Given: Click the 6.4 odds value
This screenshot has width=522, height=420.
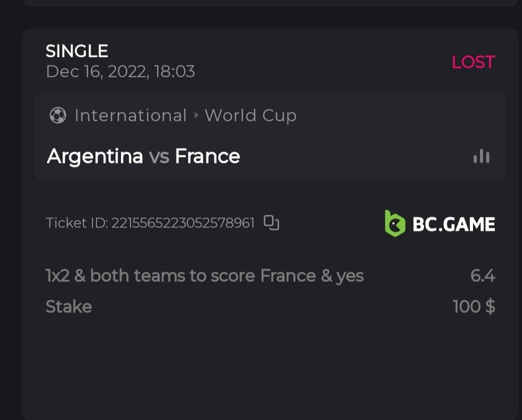Looking at the screenshot, I should click(482, 276).
